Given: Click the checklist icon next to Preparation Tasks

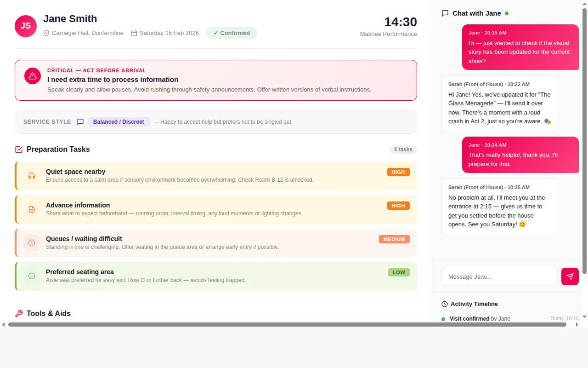Looking at the screenshot, I should 18,149.
